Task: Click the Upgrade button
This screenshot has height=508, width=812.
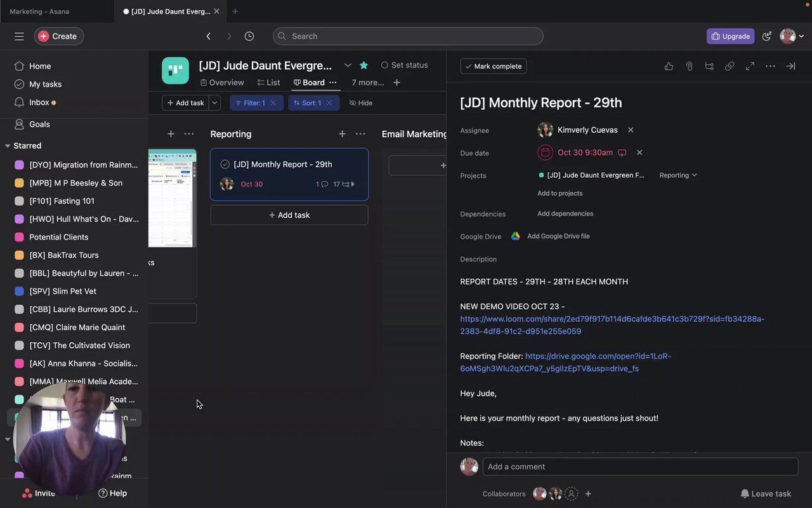Action: click(730, 36)
